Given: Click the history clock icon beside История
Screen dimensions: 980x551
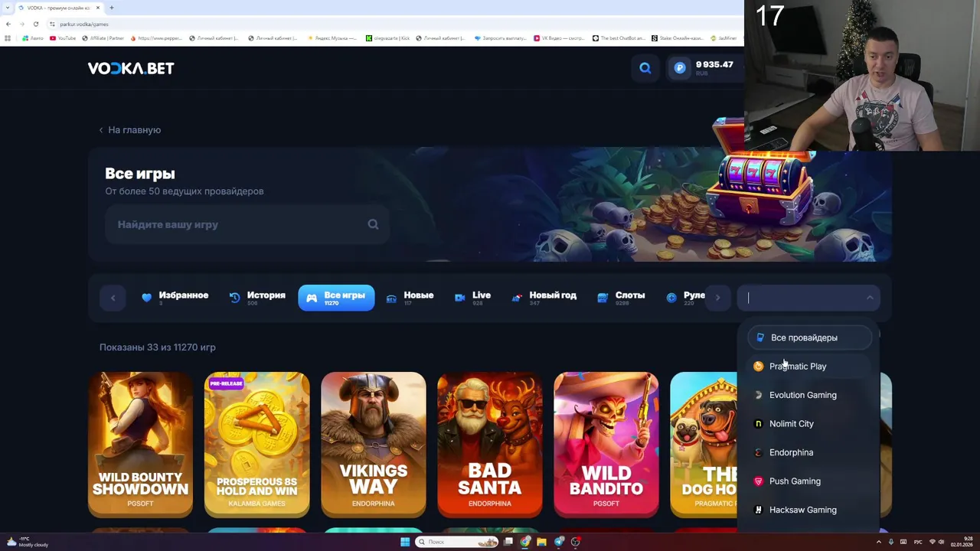Looking at the screenshot, I should 234,298.
